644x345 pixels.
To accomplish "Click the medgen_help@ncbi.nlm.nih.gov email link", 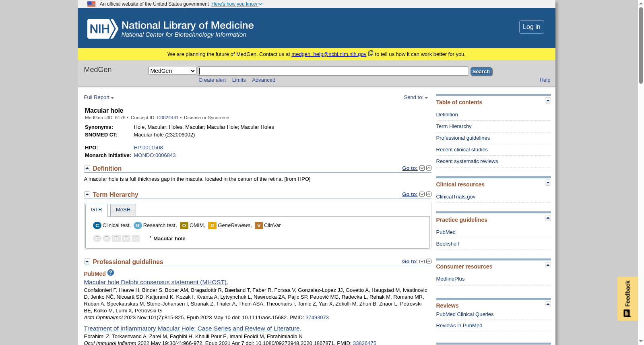I will [329, 54].
